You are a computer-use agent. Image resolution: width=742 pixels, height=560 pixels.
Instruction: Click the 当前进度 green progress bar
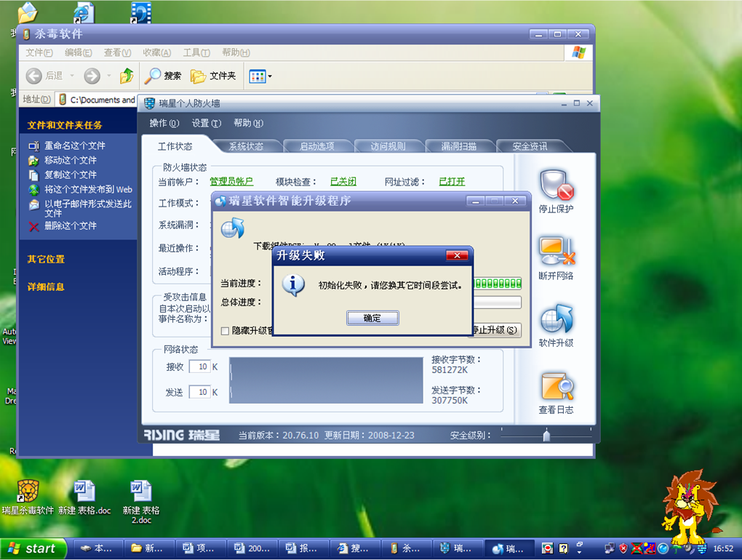[x=498, y=284]
